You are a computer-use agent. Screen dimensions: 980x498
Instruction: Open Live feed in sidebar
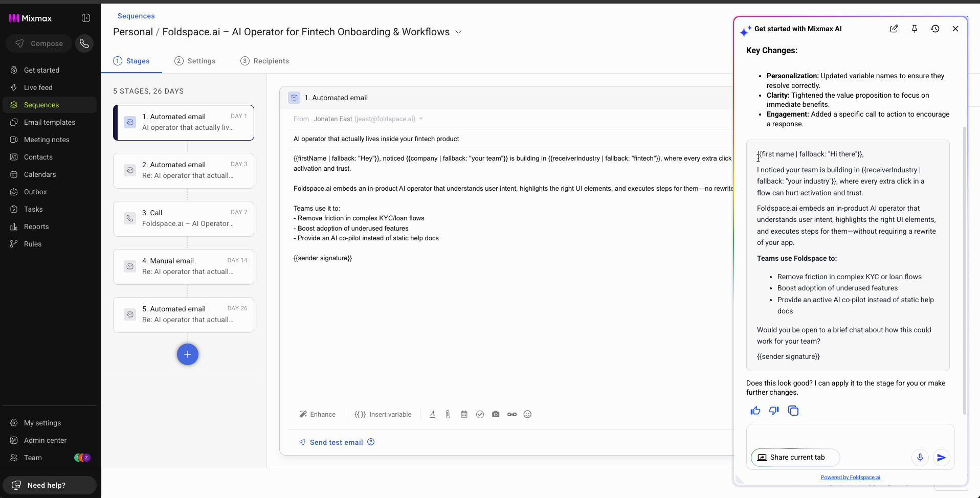49,87
